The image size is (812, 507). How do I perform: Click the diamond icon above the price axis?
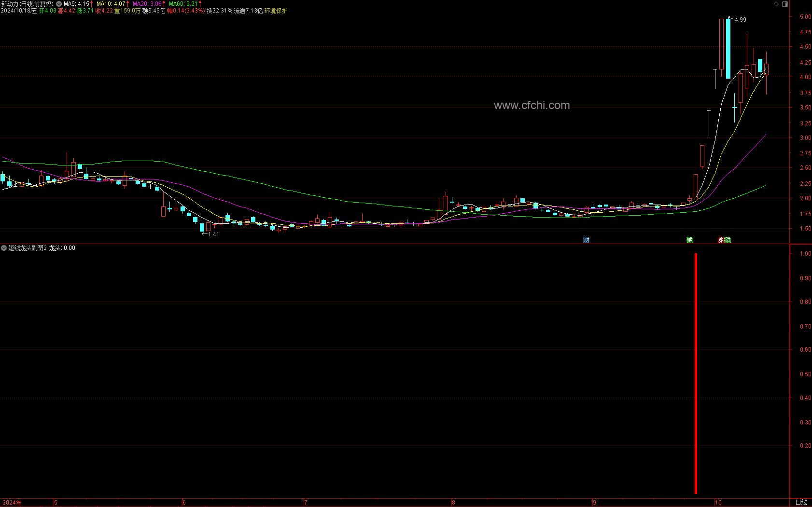(x=776, y=4)
